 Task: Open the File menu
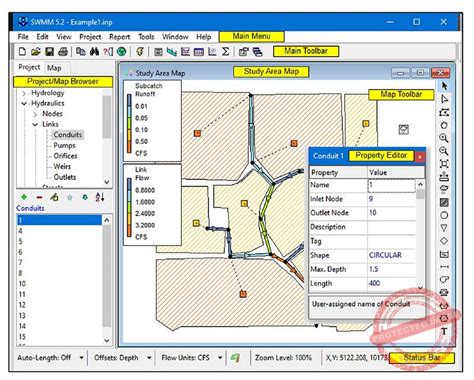[23, 37]
